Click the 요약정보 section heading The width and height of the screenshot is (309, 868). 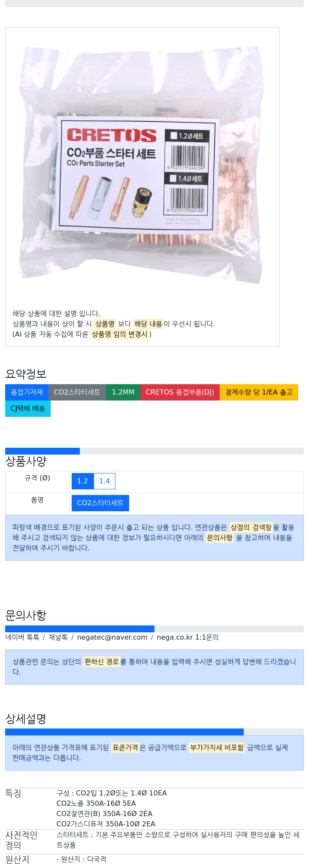coord(26,373)
